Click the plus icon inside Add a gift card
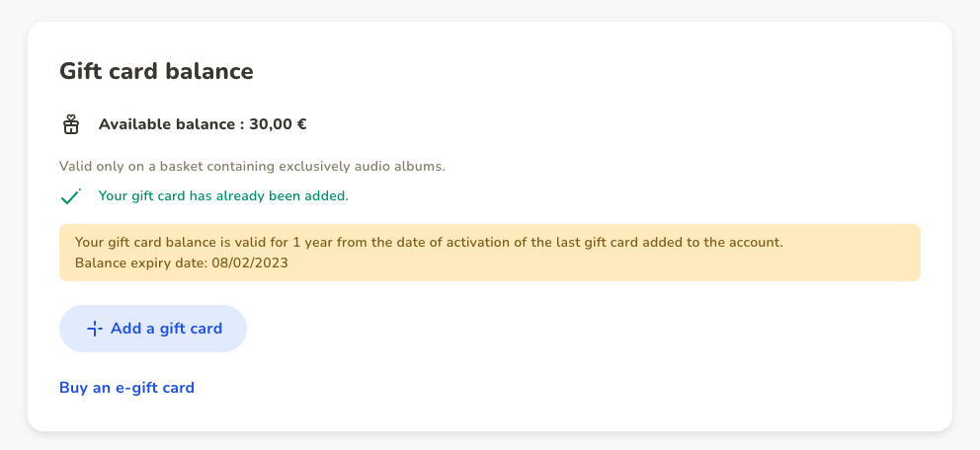The image size is (980, 450). coord(95,329)
